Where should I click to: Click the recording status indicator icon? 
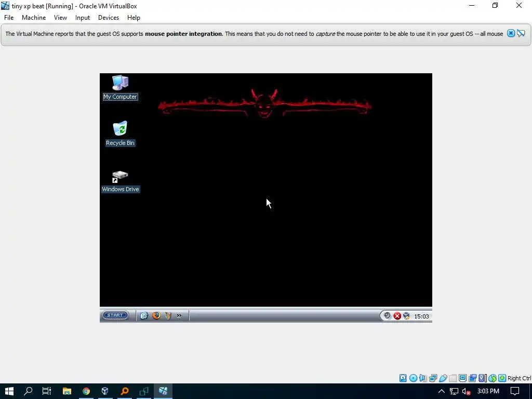[472, 378]
